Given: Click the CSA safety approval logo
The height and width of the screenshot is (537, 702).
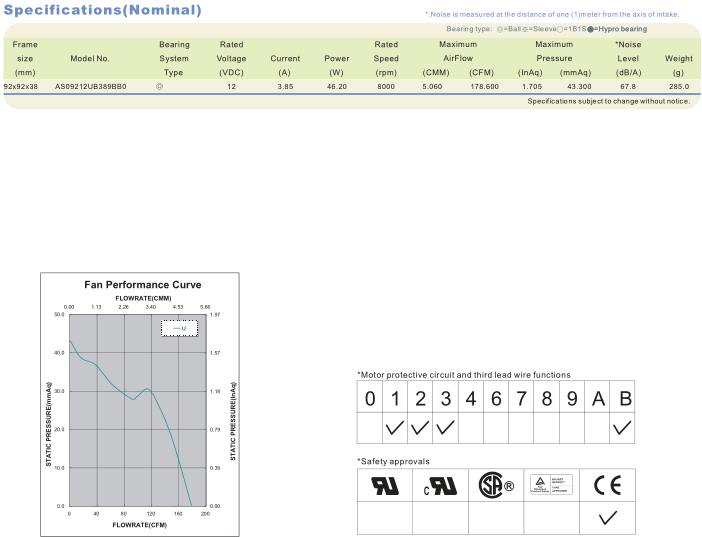Looking at the screenshot, I should tap(496, 485).
